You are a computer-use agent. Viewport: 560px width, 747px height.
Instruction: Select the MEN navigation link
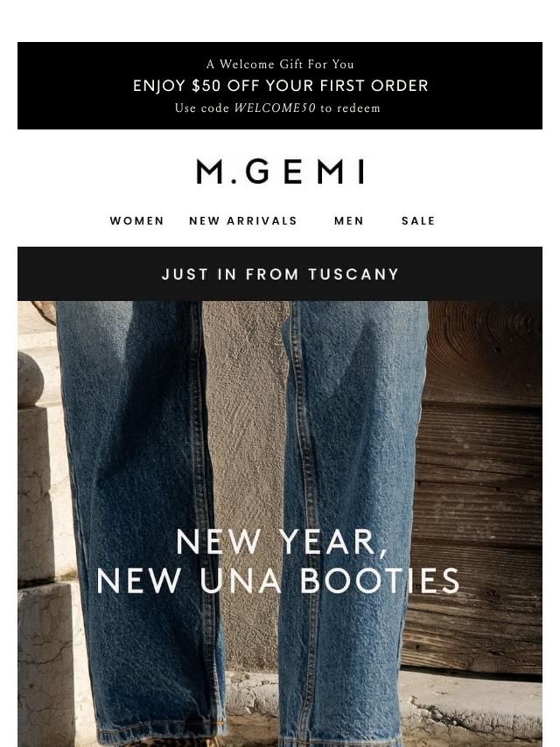[349, 221]
